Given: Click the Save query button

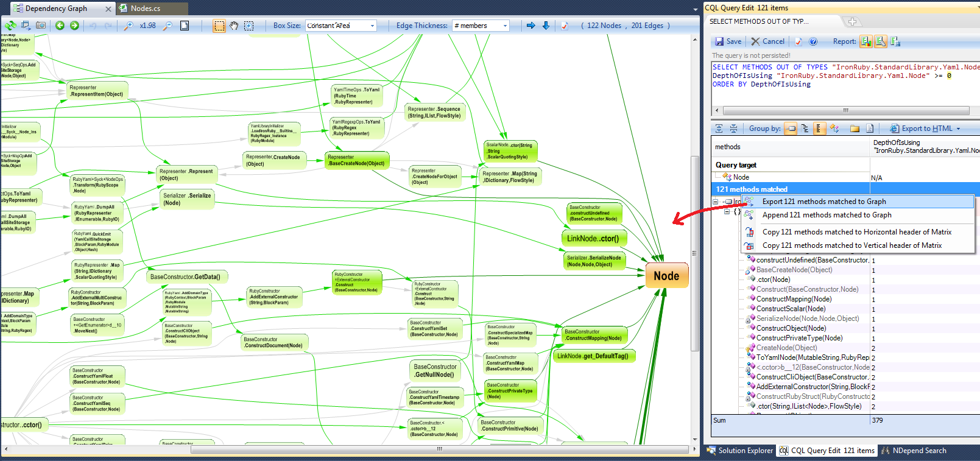Looking at the screenshot, I should [728, 41].
